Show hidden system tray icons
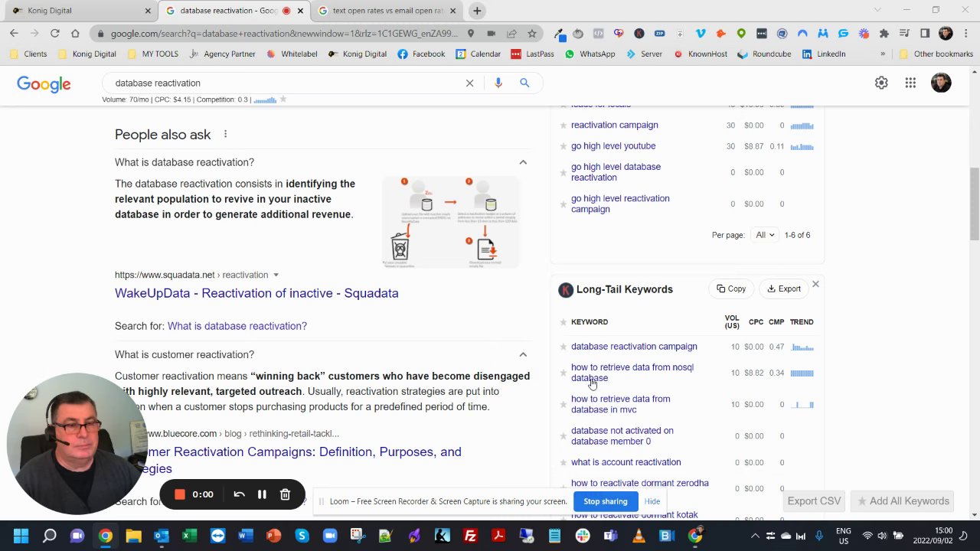The image size is (980, 551). pyautogui.click(x=755, y=536)
